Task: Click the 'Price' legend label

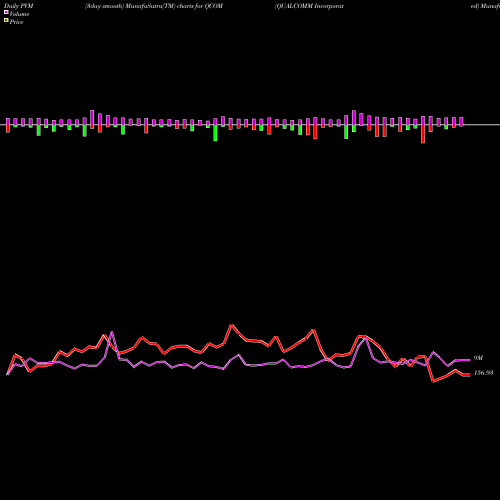Action: coord(16,22)
